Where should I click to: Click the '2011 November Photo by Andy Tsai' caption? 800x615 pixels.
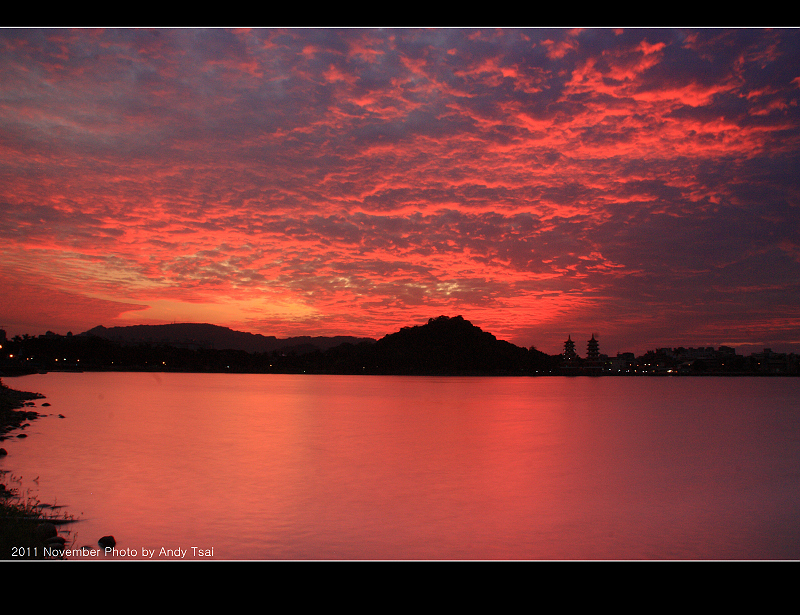click(x=112, y=552)
